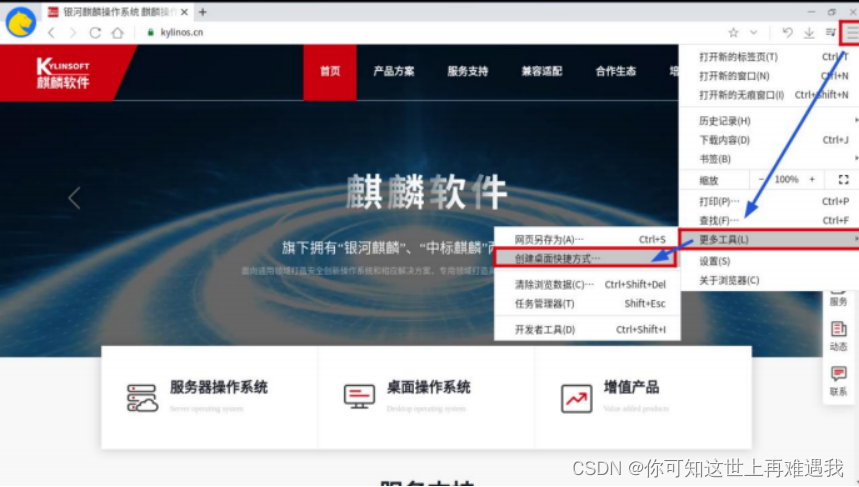The image size is (859, 487).
Task: Toggle fullscreen icon in zoom row
Action: pos(844,180)
